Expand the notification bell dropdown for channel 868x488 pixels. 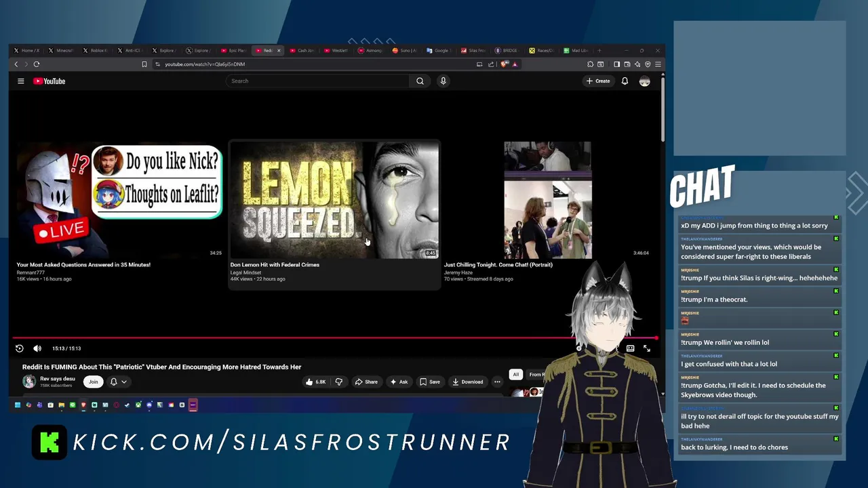(x=119, y=382)
